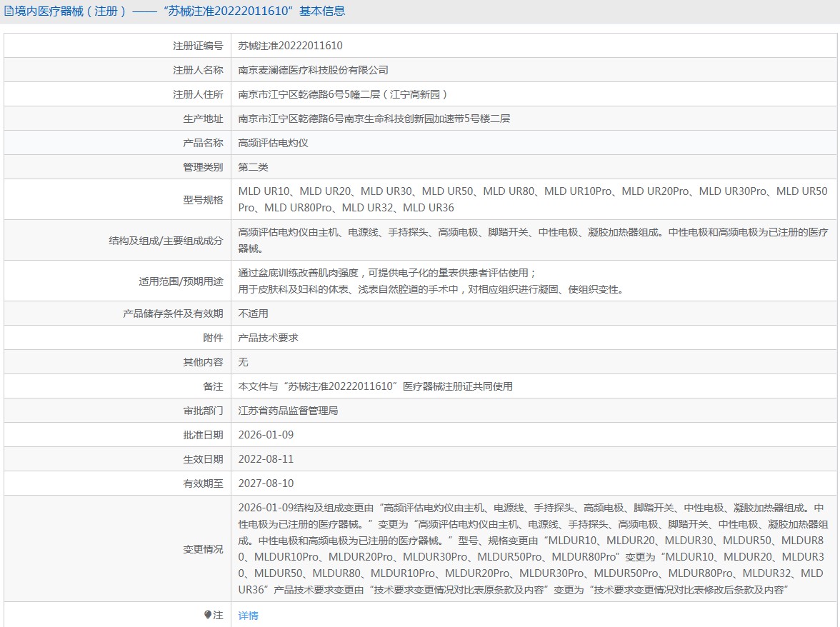Image resolution: width=840 pixels, height=627 pixels.
Task: Click the product name 高频评估电灼仪
Action: coord(273,143)
